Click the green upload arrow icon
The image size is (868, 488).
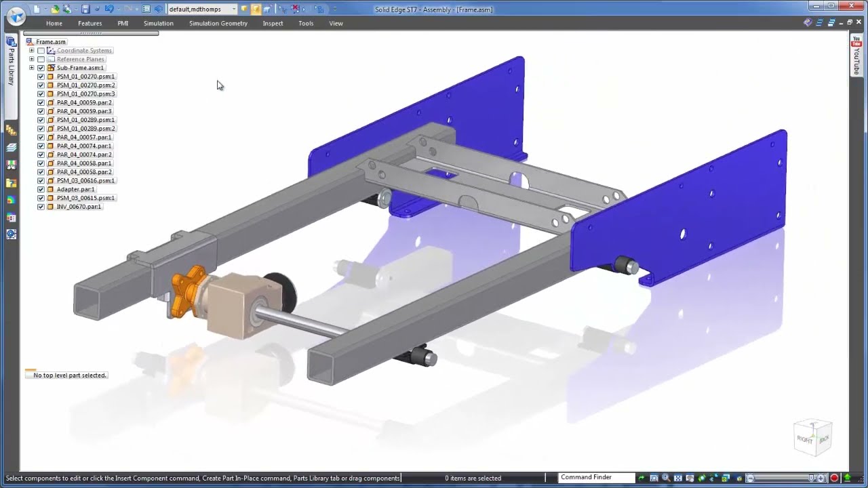pyautogui.click(x=847, y=478)
